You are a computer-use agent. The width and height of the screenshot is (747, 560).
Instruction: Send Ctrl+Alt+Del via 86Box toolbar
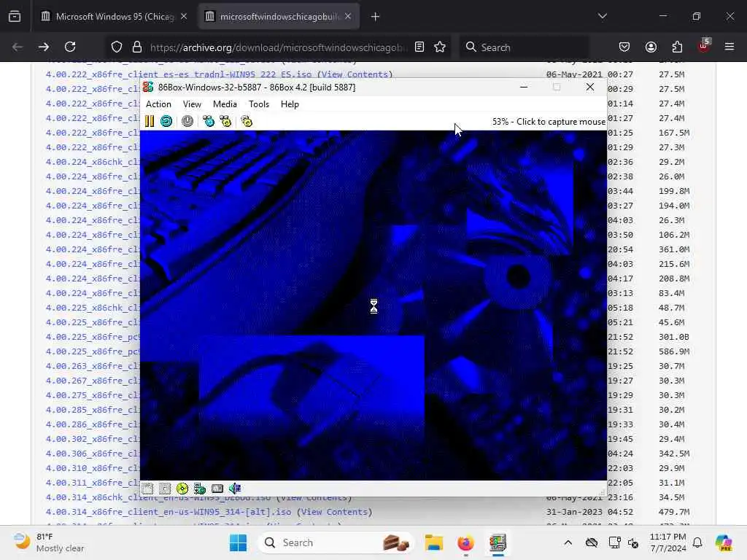coord(209,122)
